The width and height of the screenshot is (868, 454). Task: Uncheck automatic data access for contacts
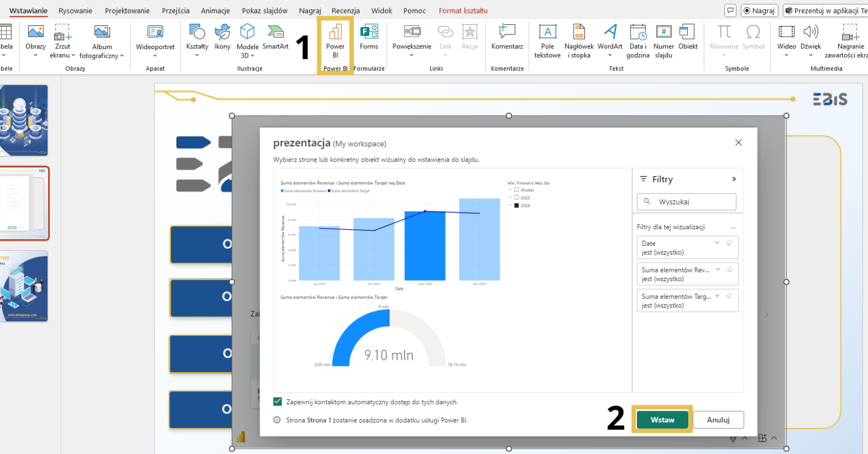277,401
